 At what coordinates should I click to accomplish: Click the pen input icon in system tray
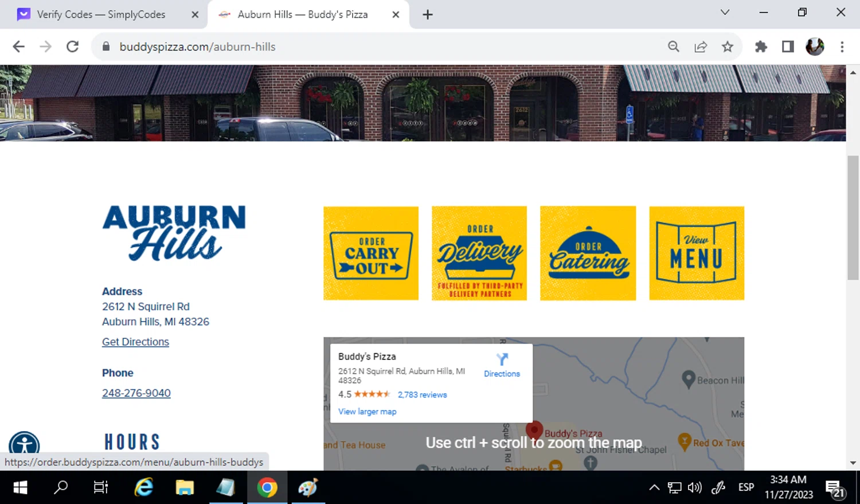[x=718, y=487]
